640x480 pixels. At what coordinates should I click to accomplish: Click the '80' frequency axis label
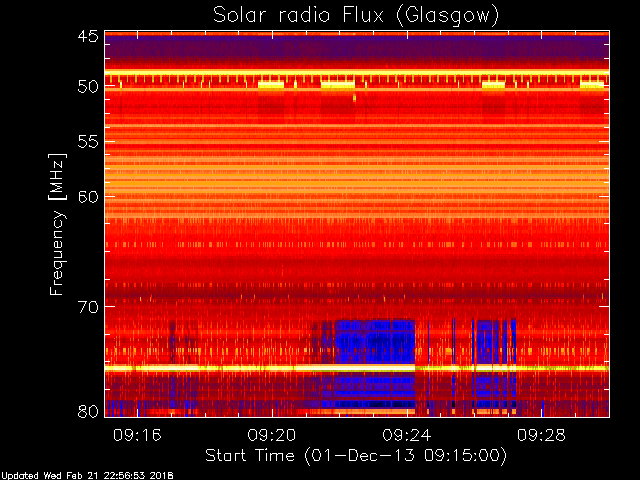(88, 411)
